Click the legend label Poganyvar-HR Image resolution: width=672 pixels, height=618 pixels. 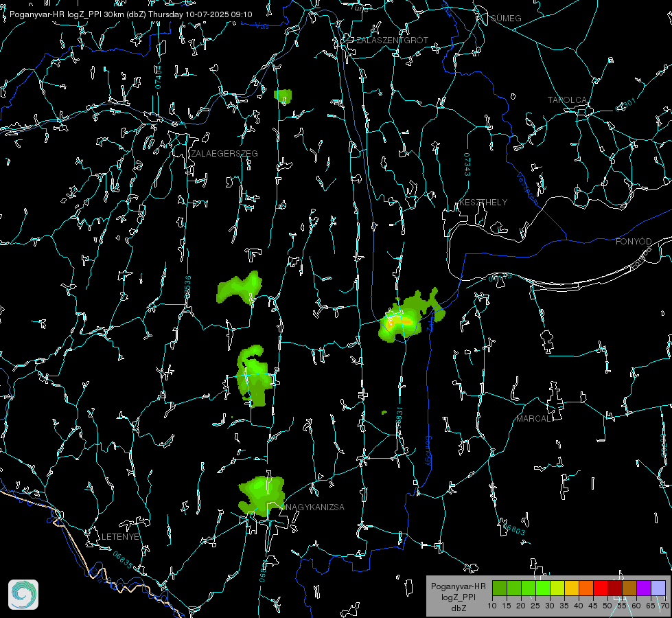458,586
